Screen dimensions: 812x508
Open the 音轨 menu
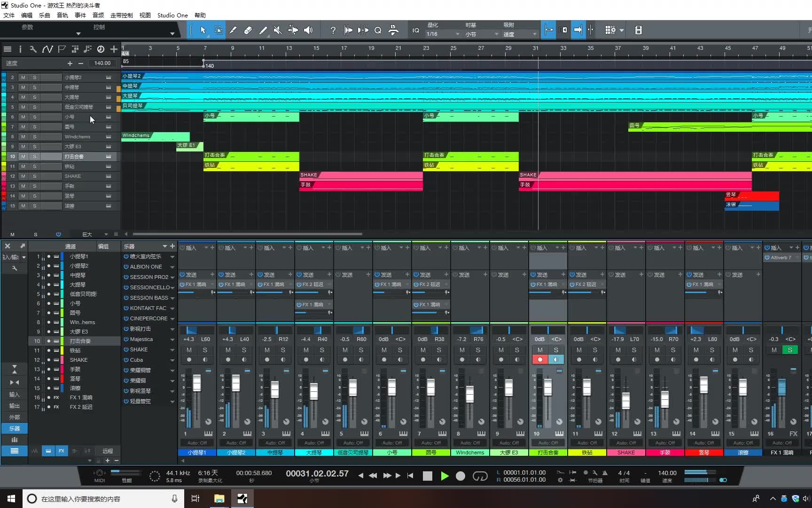click(62, 16)
